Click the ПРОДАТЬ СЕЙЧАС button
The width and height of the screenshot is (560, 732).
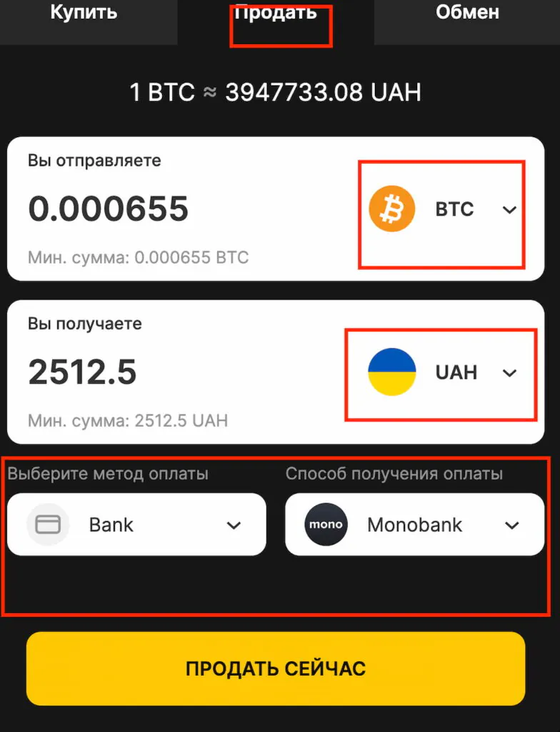coord(276,668)
